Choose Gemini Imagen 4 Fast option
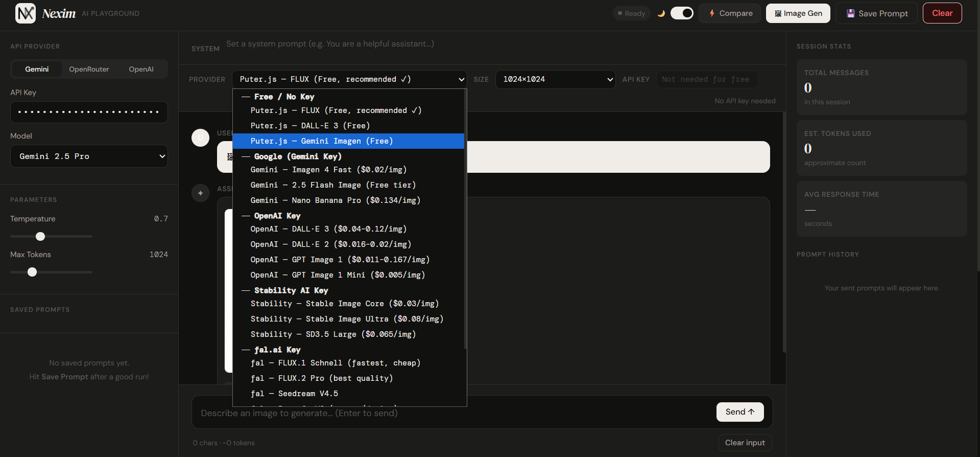 [348, 170]
